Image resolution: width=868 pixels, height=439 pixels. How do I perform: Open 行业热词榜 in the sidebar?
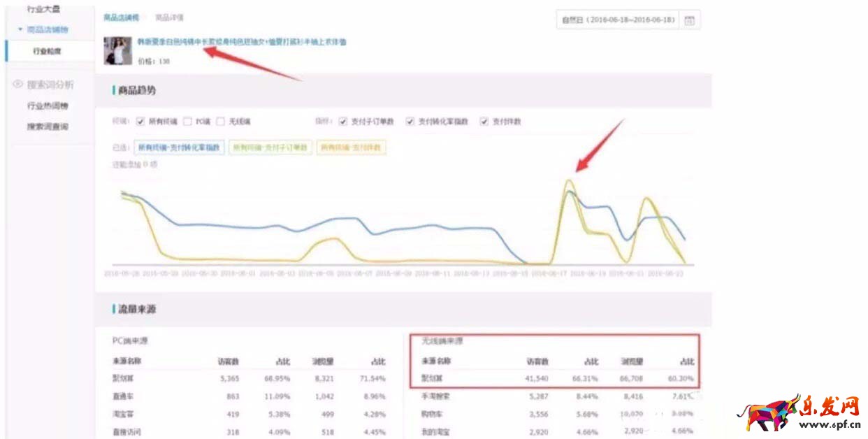click(48, 106)
